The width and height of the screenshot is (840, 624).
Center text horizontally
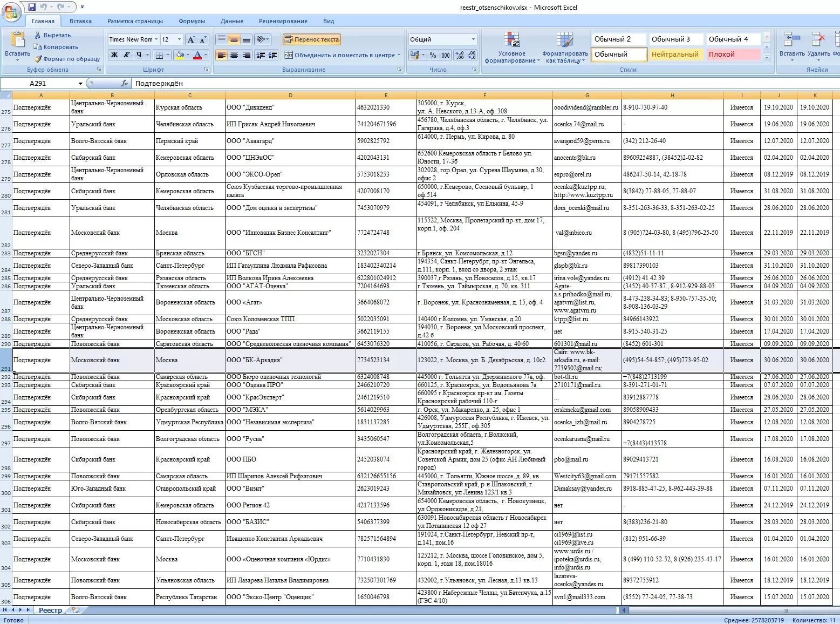pyautogui.click(x=234, y=55)
